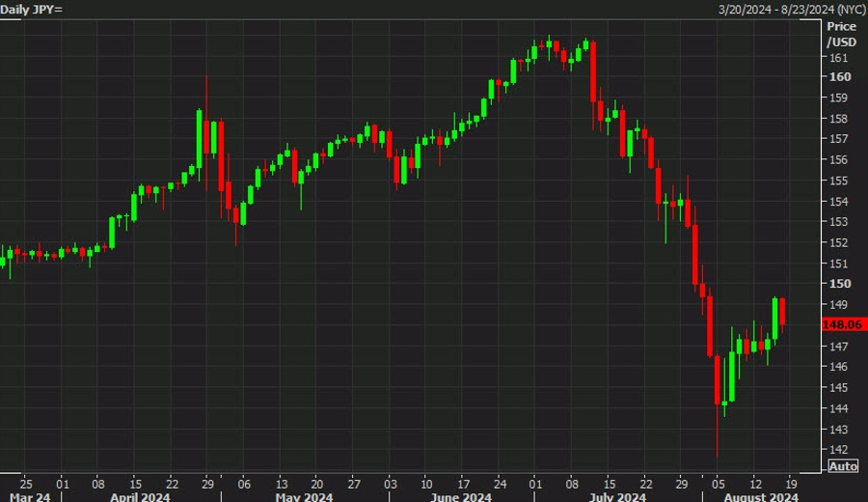Click the 24 date tick in June
The width and height of the screenshot is (868, 502).
[x=500, y=485]
